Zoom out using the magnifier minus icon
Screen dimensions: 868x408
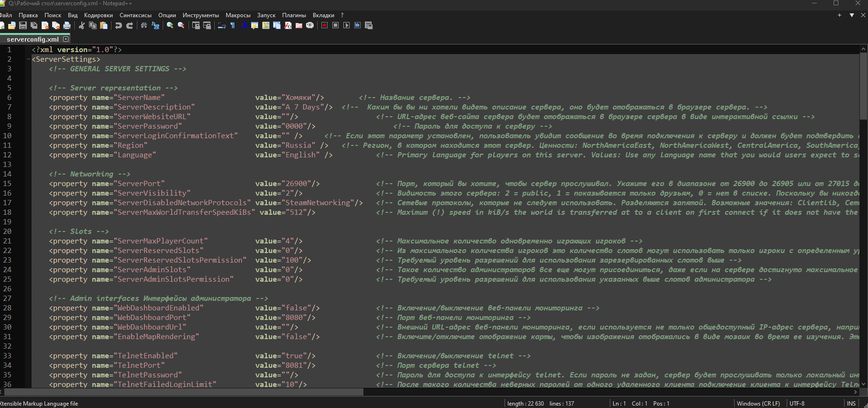pos(181,25)
